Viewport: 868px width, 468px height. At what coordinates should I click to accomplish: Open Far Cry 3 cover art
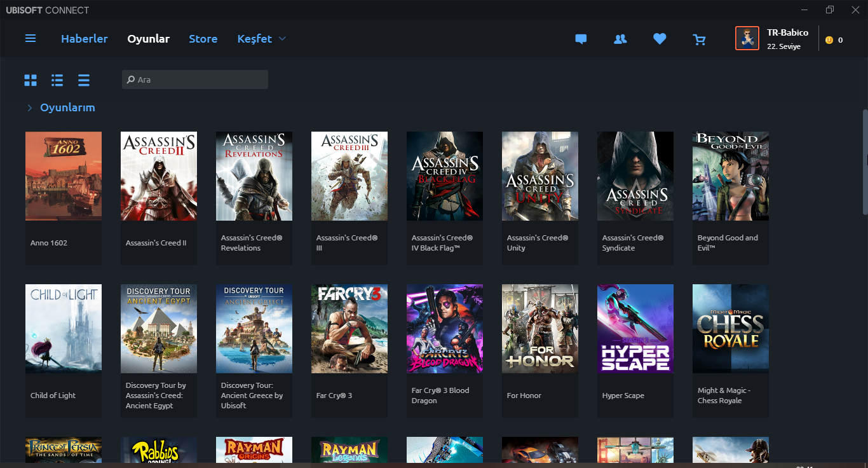[349, 329]
